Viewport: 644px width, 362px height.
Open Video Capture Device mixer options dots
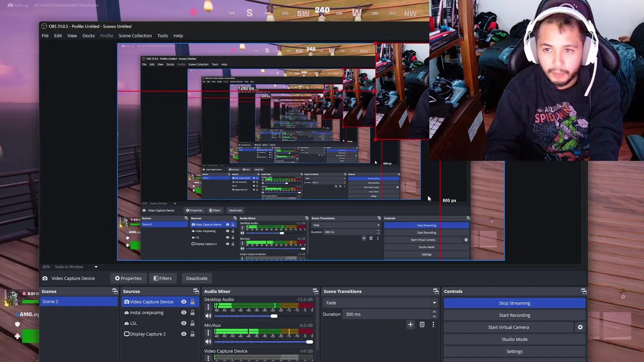(x=208, y=358)
